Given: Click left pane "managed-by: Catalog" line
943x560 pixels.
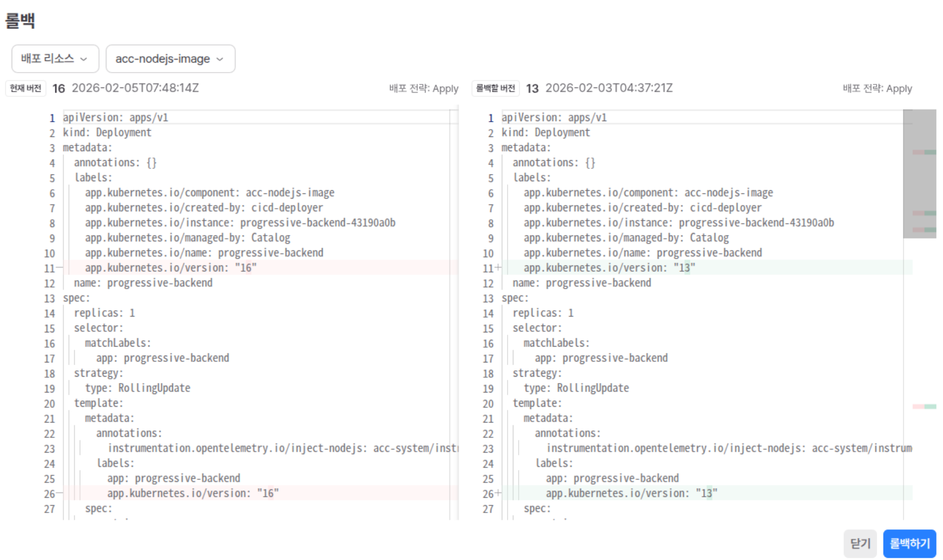Looking at the screenshot, I should pos(188,238).
